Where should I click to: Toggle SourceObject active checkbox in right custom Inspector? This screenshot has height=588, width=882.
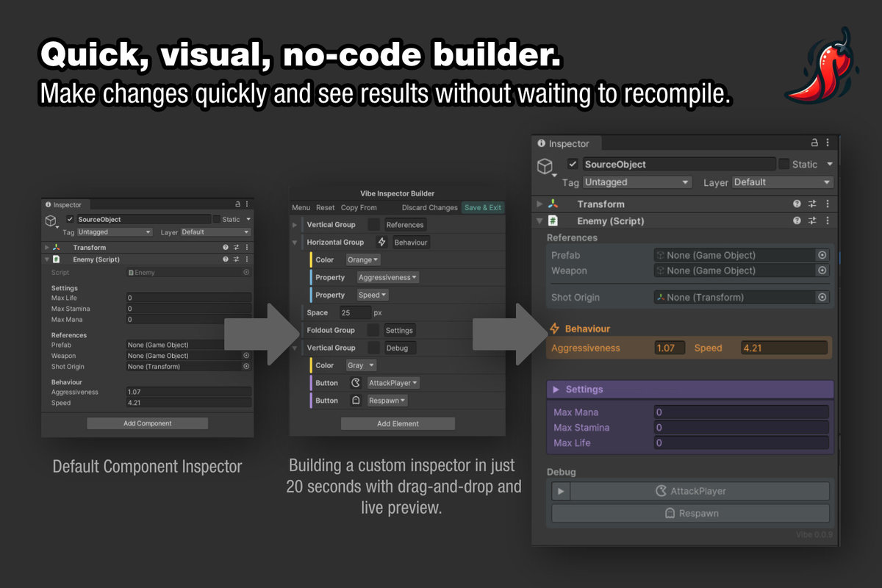(573, 164)
